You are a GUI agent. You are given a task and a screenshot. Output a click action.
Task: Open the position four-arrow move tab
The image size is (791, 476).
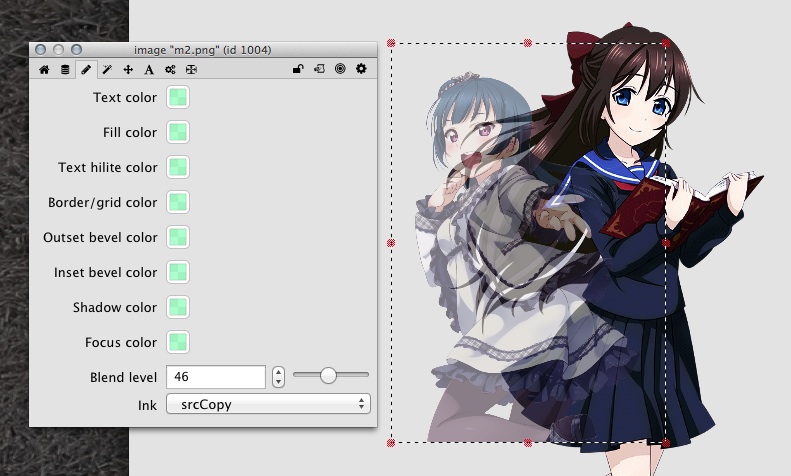[128, 70]
